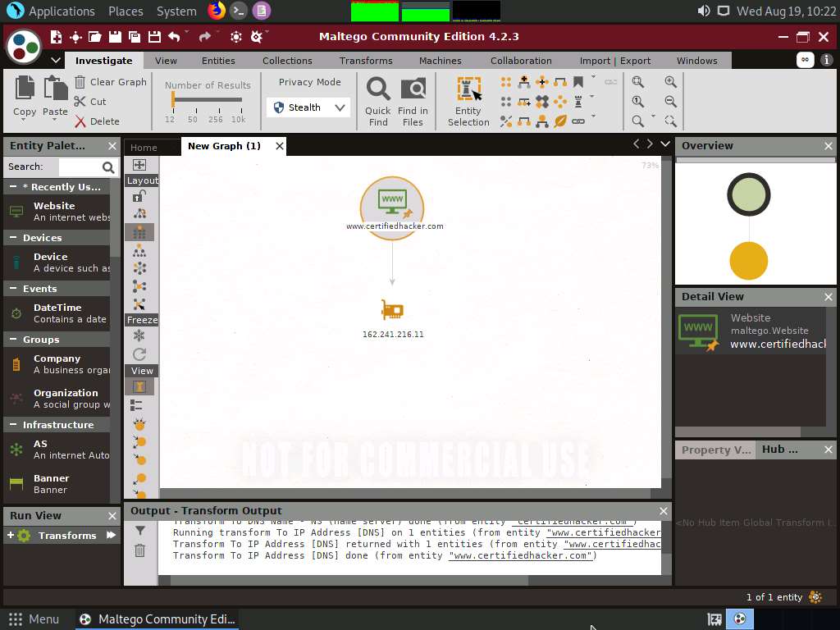This screenshot has width=840, height=630.
Task: Open the Applications menu in top panel
Action: (51, 11)
